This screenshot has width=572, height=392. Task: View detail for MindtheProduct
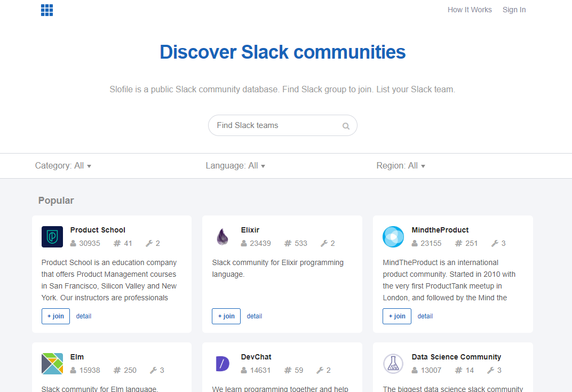pyautogui.click(x=425, y=316)
